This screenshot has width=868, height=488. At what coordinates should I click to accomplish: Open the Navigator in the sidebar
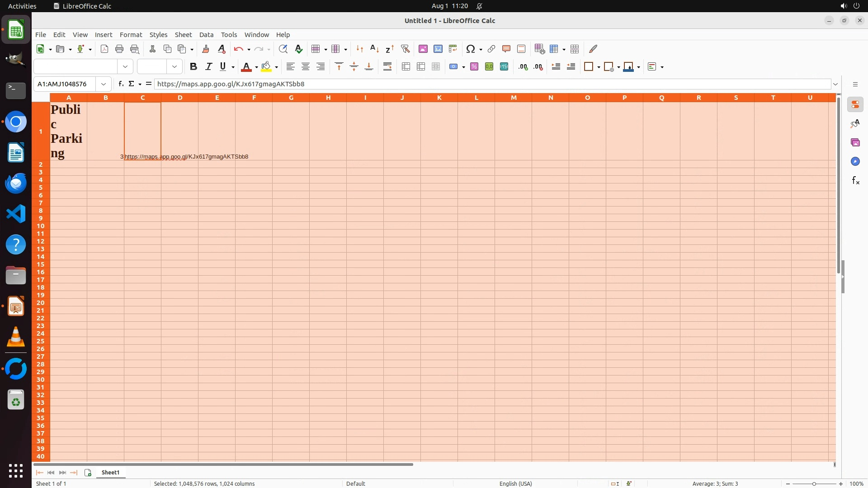855,162
